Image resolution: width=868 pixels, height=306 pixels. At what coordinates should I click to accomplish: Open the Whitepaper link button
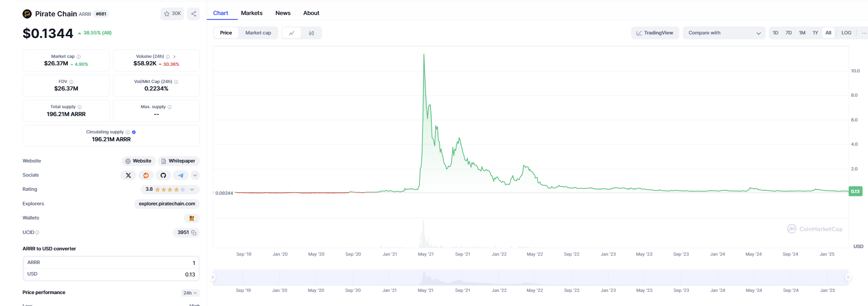[x=179, y=161]
